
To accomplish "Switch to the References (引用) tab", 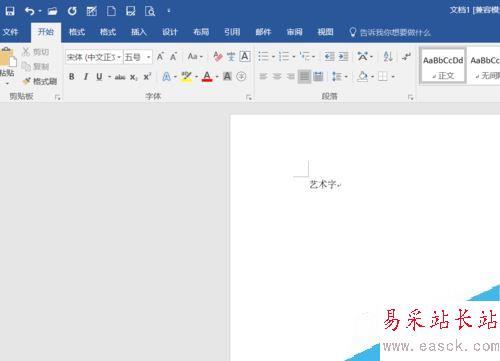I will pyautogui.click(x=232, y=32).
